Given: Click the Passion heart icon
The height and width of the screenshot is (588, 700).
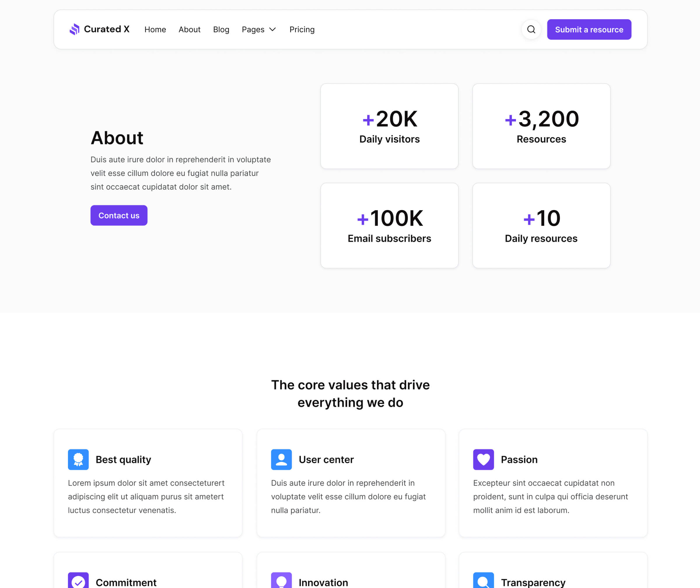Looking at the screenshot, I should click(483, 459).
